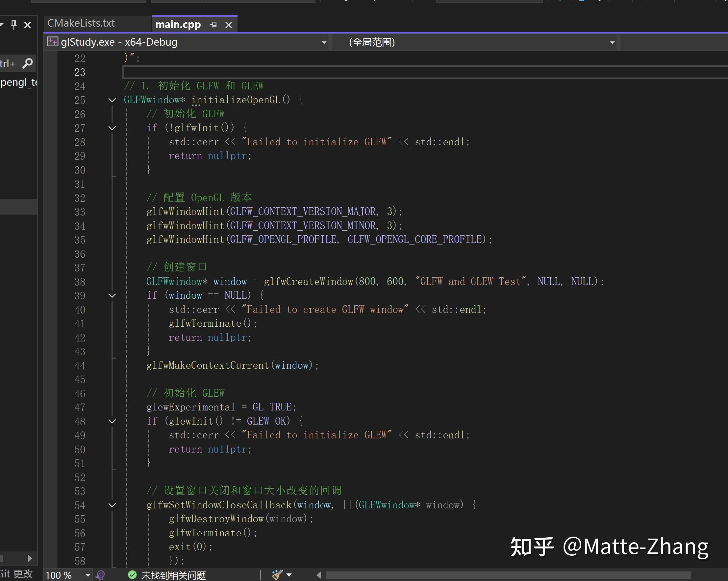The height and width of the screenshot is (581, 728).
Task: Open the Code Cleanup dropdown arrow
Action: (289, 574)
